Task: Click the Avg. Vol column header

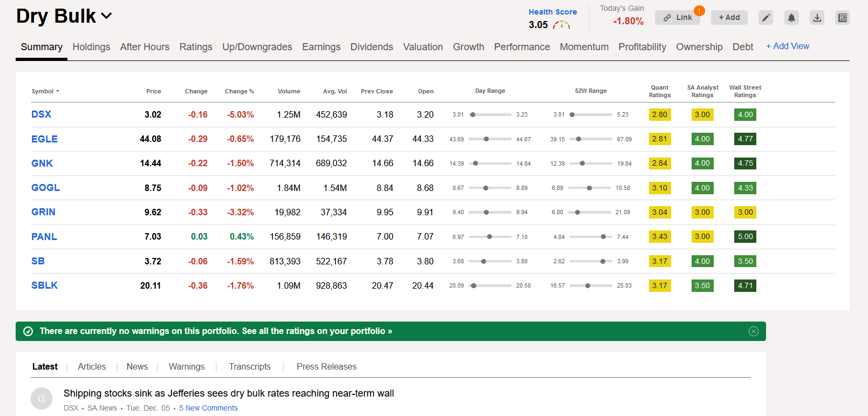Action: (335, 91)
